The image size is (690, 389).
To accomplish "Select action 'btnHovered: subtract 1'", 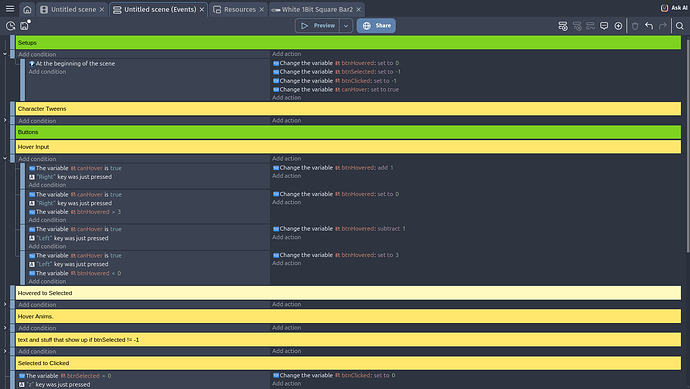I will point(339,229).
